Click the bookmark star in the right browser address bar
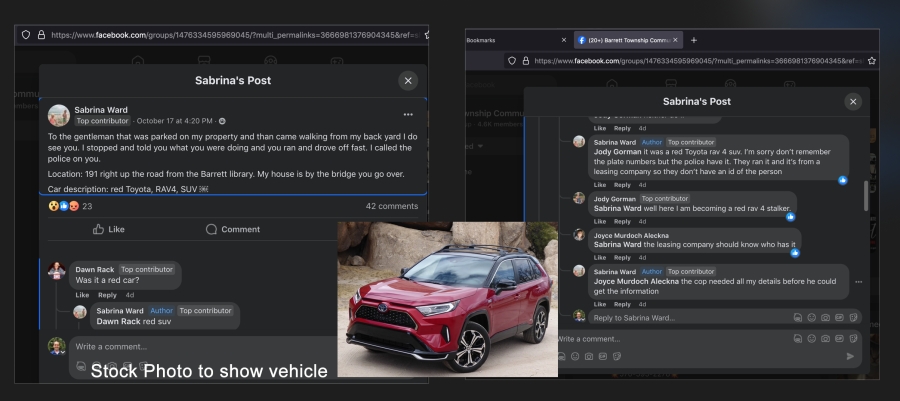The image size is (900, 401). 872,61
